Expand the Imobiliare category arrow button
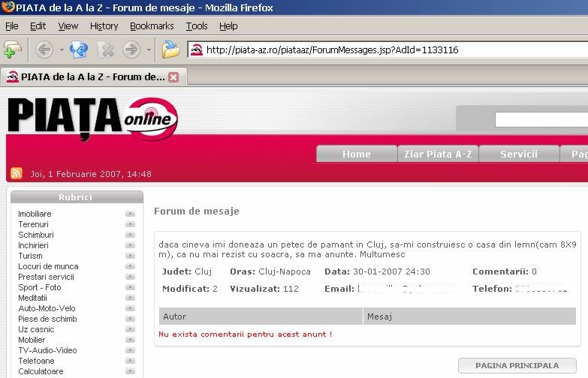Screen dimensions: 588x378 tap(130, 214)
